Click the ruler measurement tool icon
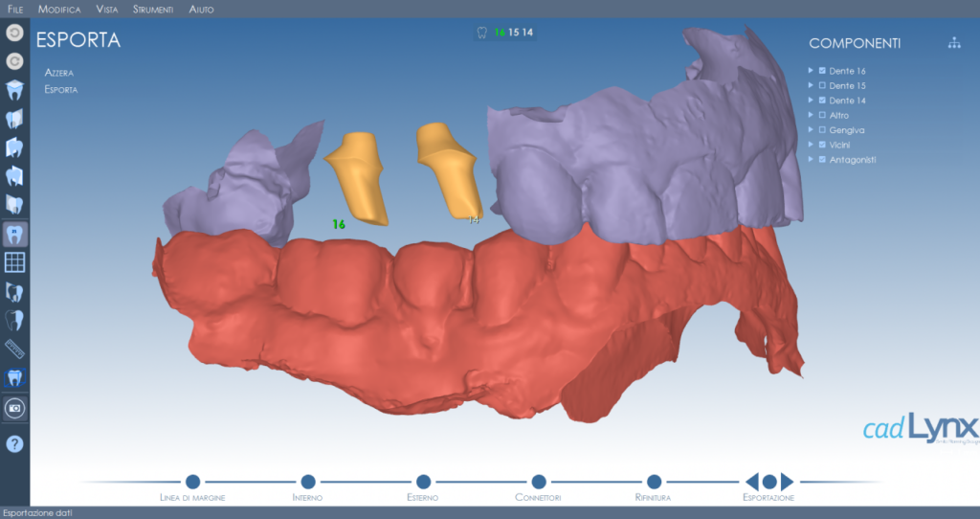The image size is (980, 519). pos(14,349)
